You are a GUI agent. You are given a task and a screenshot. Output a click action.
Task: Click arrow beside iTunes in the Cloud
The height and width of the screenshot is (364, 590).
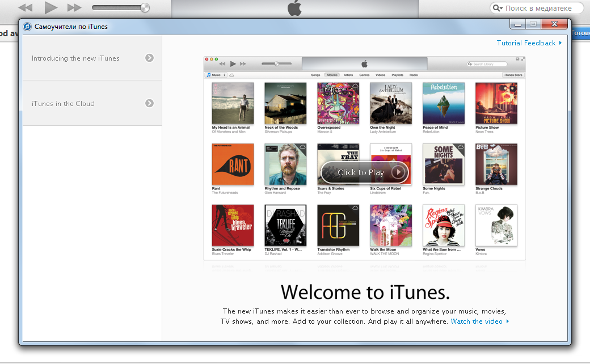pos(149,103)
